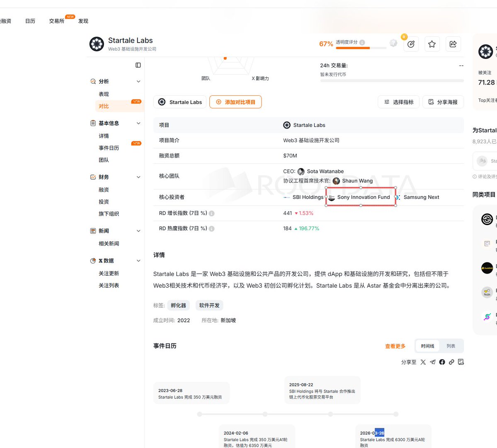This screenshot has width=497, height=448.
Task: Click timeline dot for 2023-06-28
Action: coord(199,414)
